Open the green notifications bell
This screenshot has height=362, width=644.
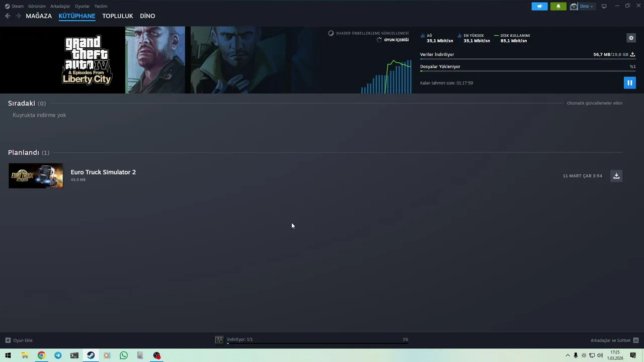coord(558,6)
